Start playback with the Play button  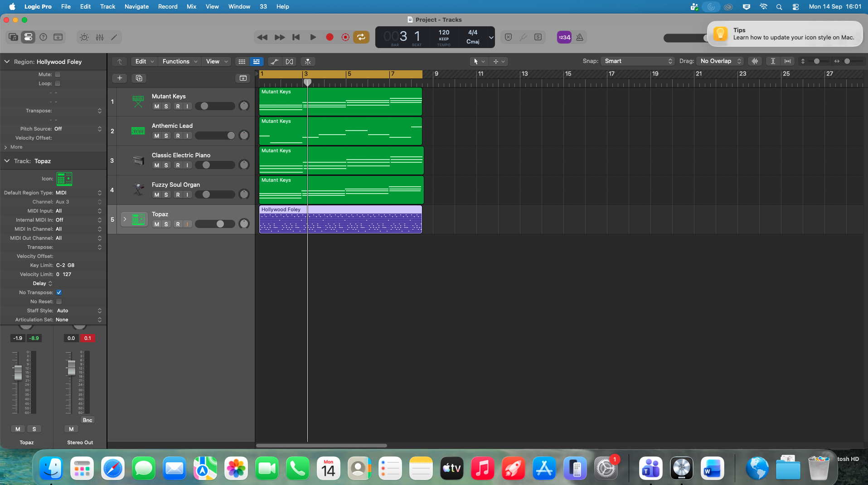click(313, 37)
